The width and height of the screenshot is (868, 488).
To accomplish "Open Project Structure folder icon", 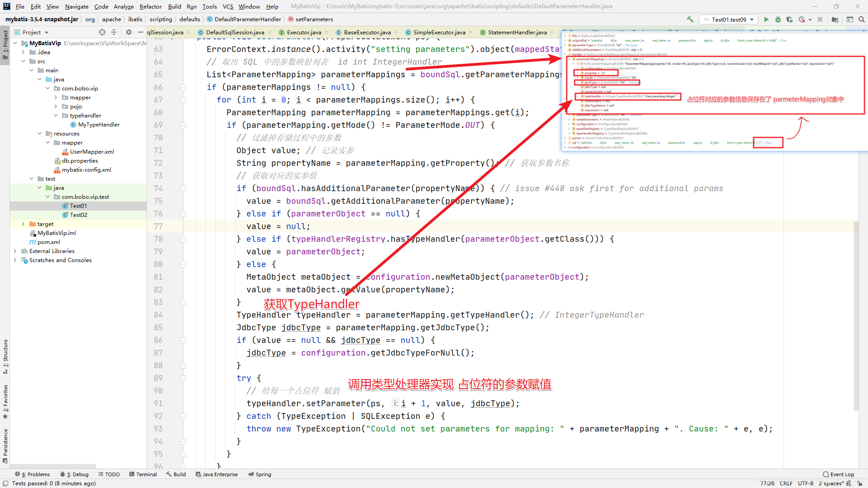I will click(835, 19).
